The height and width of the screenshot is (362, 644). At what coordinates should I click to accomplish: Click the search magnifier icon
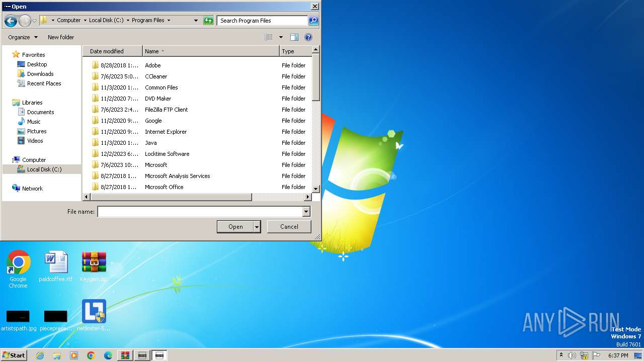click(313, 21)
